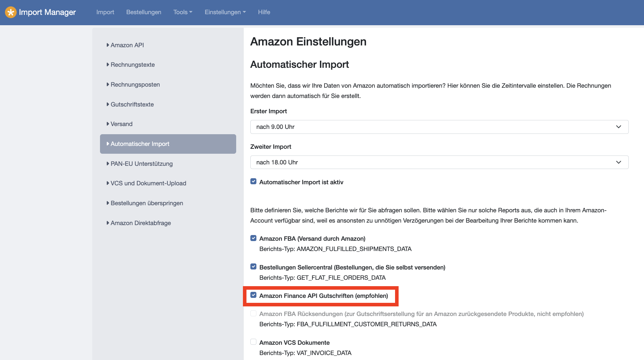This screenshot has height=360, width=644.
Task: Enable the Amazon VCS Dokumente checkbox
Action: coord(254,342)
